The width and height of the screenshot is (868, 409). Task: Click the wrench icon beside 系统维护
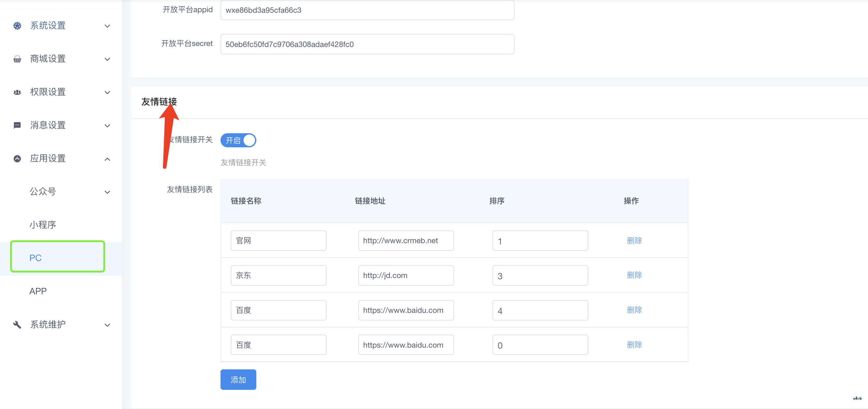[17, 324]
